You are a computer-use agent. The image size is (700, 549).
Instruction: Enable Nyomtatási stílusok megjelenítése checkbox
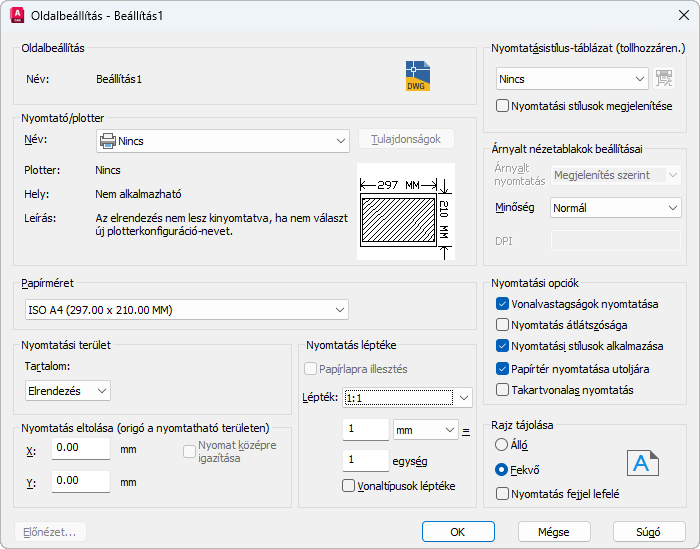coord(503,106)
